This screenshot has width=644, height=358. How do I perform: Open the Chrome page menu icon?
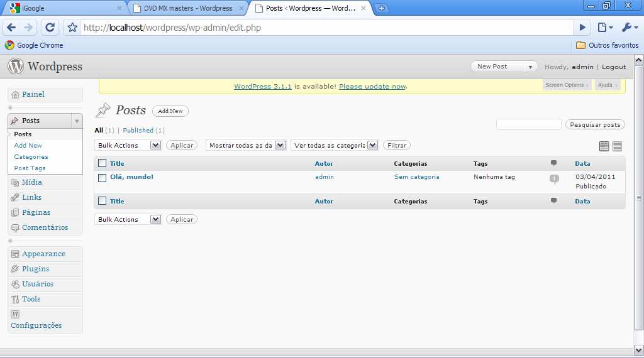(605, 28)
